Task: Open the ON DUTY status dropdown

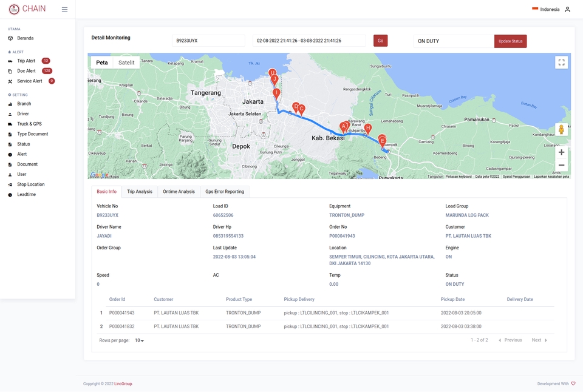Action: (x=454, y=41)
